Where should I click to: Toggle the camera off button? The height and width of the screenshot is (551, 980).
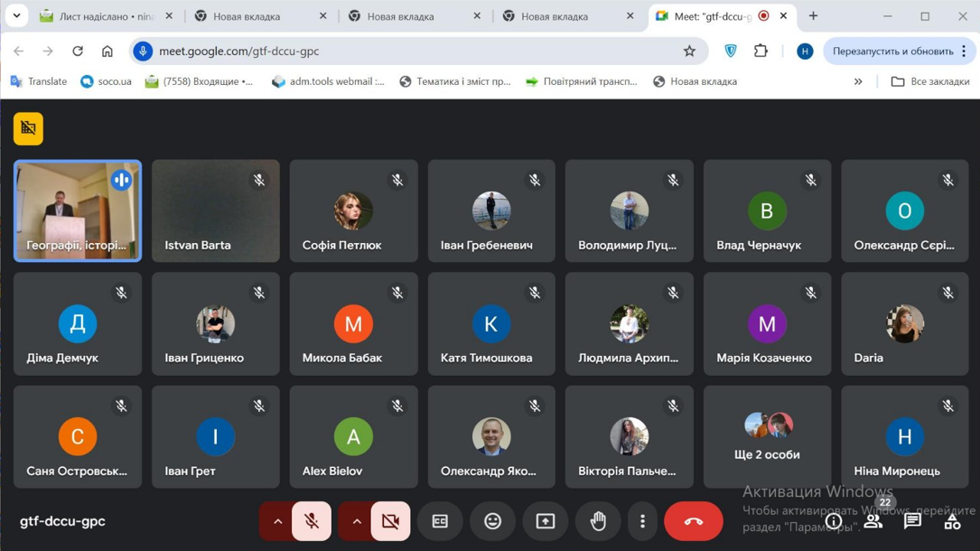pos(390,521)
